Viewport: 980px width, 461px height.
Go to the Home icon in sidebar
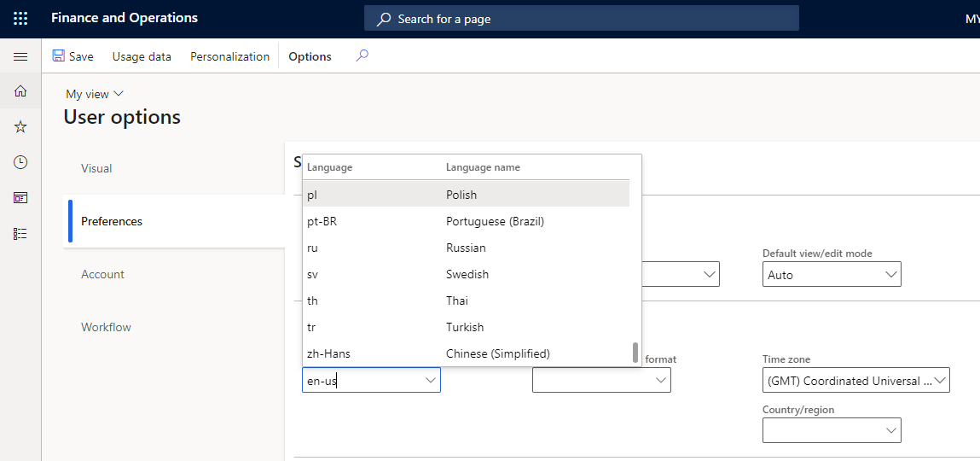(20, 91)
